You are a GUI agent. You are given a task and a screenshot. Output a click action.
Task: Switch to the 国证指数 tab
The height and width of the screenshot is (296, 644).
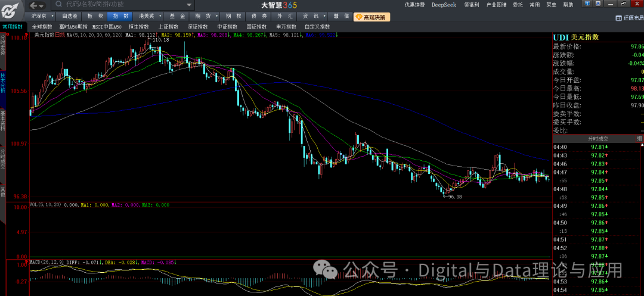pyautogui.click(x=256, y=27)
